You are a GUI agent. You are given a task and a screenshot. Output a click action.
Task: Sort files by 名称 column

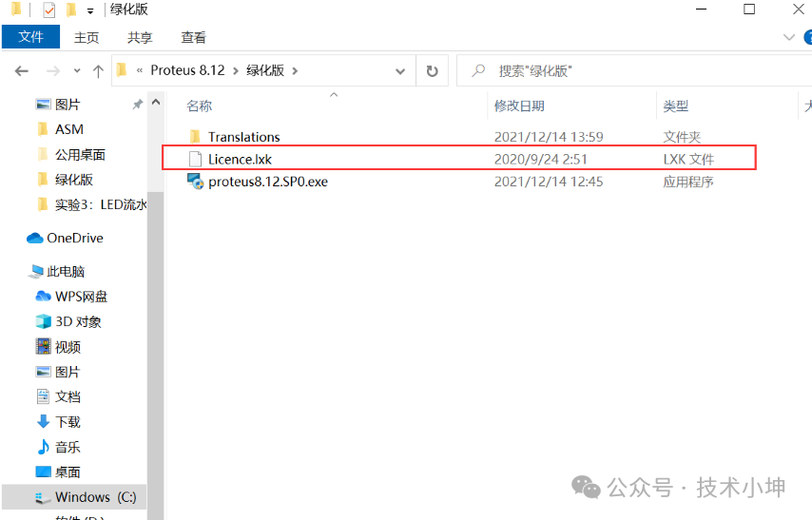pyautogui.click(x=200, y=106)
